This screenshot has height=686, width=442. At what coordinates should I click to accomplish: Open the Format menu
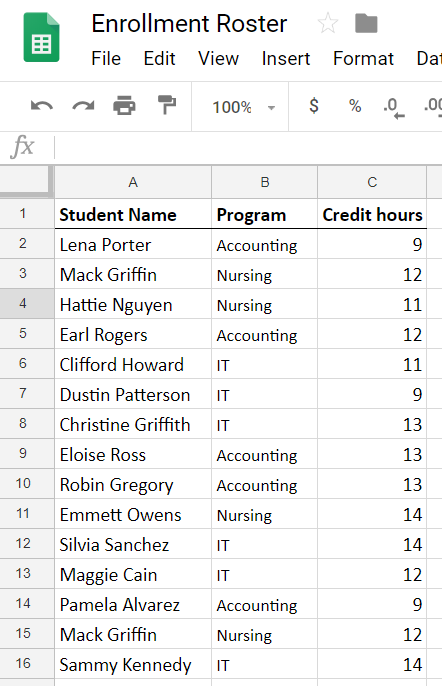[363, 59]
